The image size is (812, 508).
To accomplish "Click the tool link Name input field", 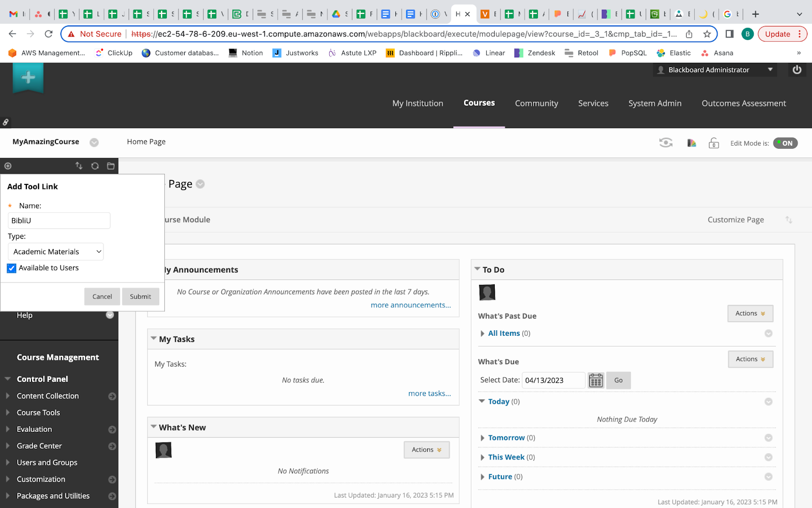I will (x=59, y=221).
